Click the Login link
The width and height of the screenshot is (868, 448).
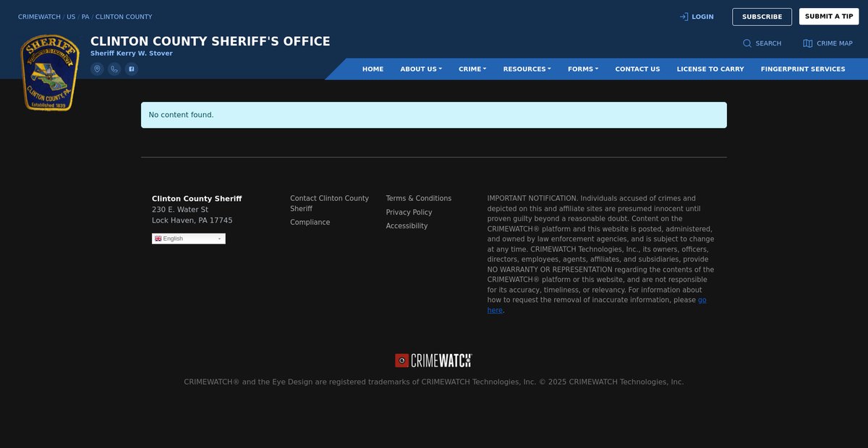697,17
